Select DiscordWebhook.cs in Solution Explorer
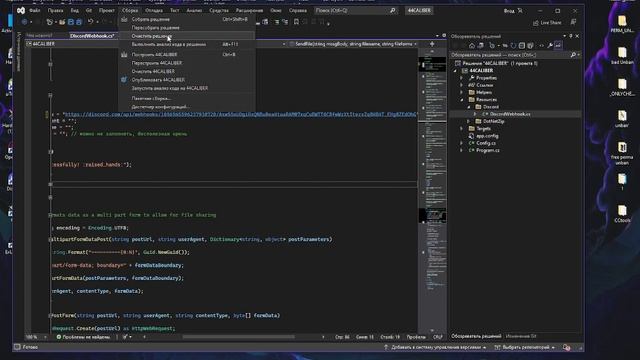The image size is (640, 360). (x=509, y=114)
